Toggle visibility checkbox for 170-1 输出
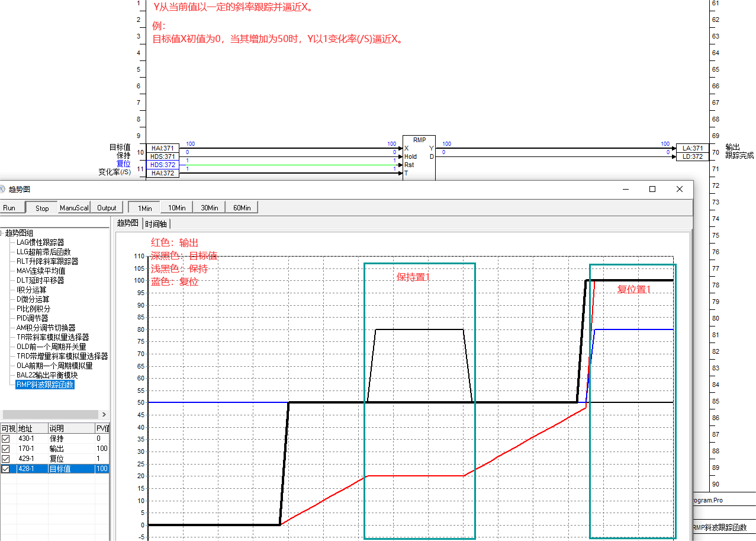 pos(6,449)
